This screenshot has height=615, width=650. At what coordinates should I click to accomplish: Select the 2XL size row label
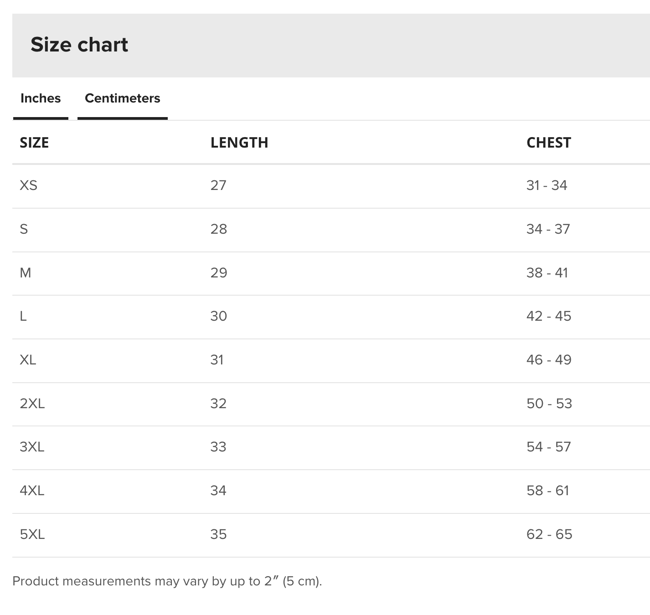pyautogui.click(x=32, y=403)
